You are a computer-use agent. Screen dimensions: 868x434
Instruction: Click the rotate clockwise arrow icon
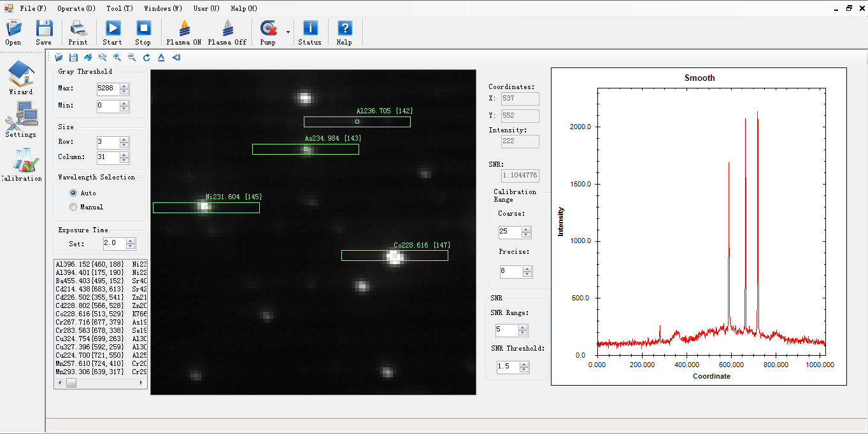point(146,57)
